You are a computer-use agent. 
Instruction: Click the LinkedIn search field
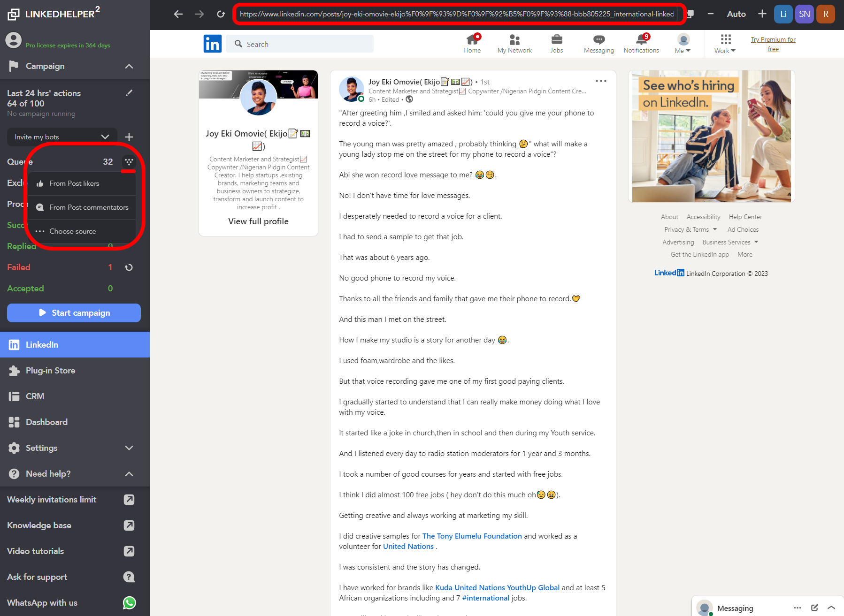point(300,44)
